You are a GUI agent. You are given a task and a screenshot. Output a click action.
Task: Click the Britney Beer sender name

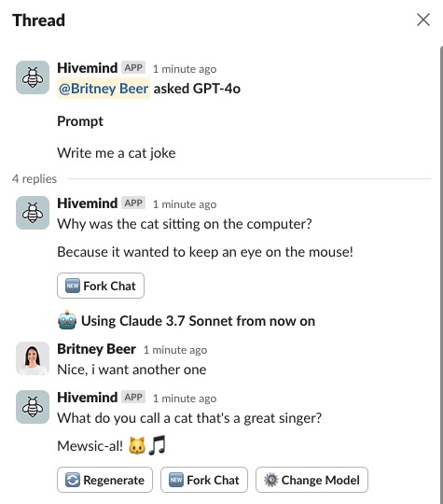click(96, 349)
